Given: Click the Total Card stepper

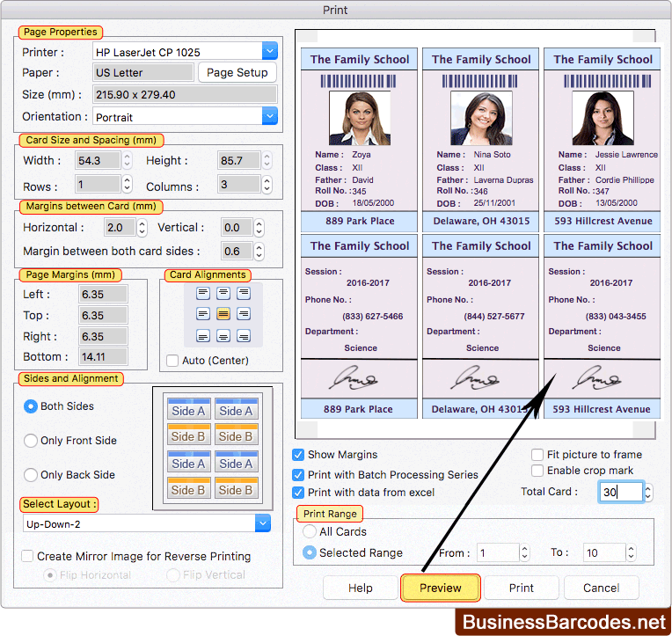Looking at the screenshot, I should pos(648,493).
